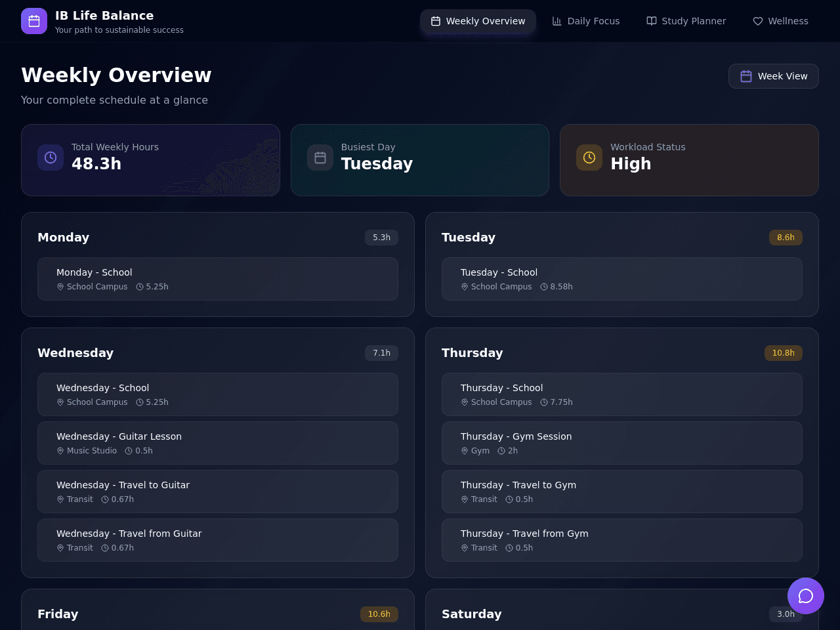
Task: Click pin icon in Thursday - School row
Action: (x=465, y=402)
